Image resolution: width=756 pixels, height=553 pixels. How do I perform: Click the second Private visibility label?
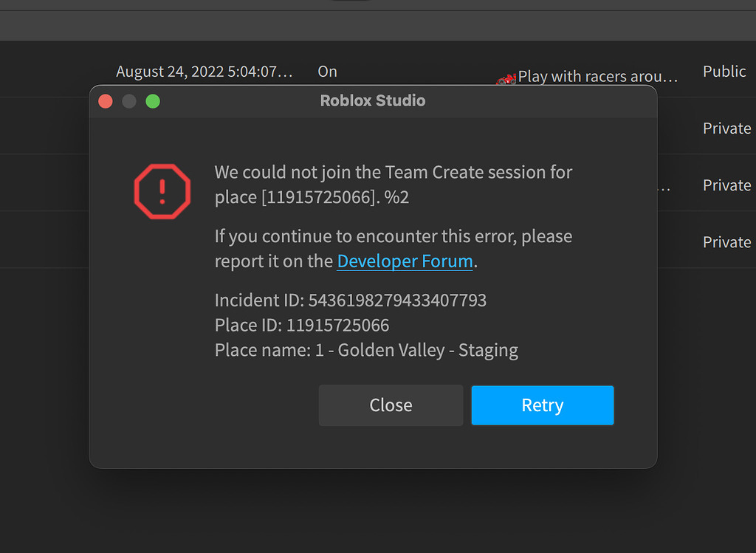[726, 185]
